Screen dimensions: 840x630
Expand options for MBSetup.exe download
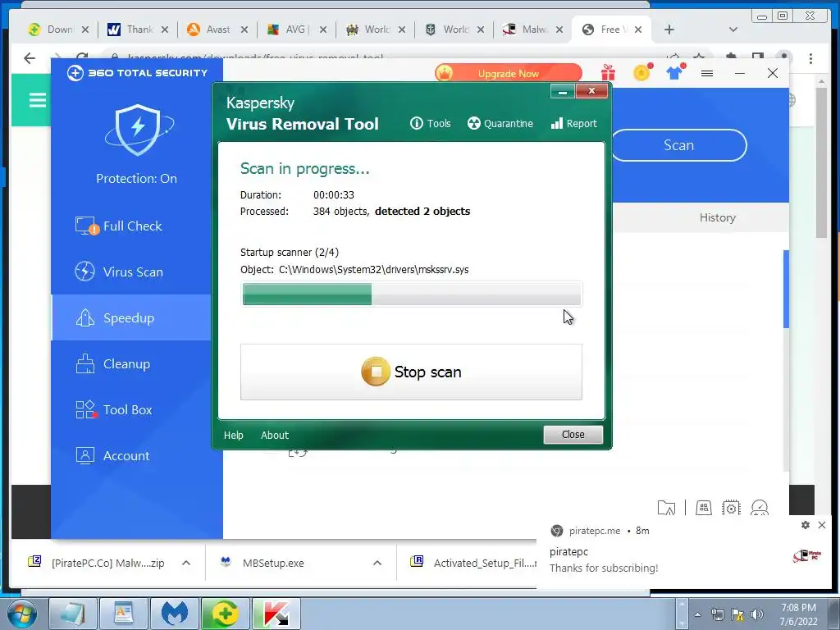click(x=377, y=563)
